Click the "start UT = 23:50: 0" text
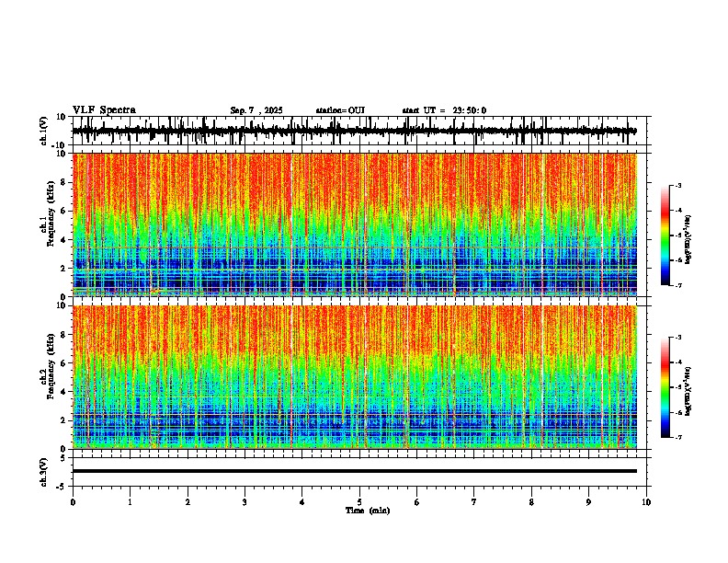The width and height of the screenshot is (728, 563). (x=444, y=110)
